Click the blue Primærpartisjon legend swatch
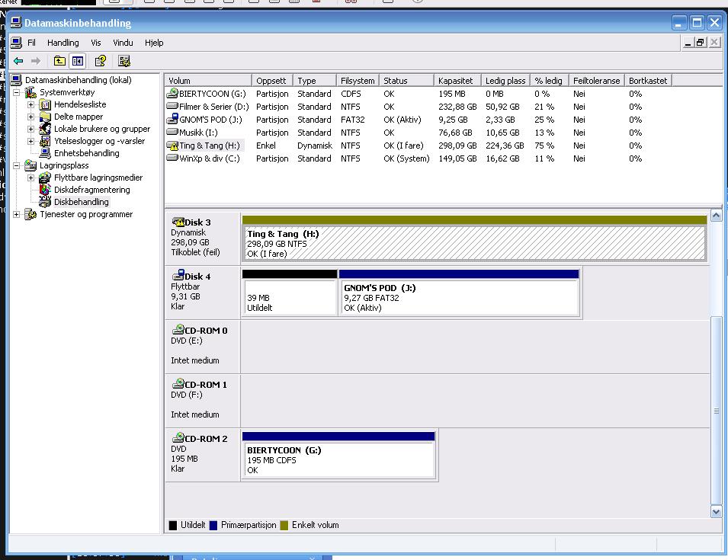 click(x=213, y=525)
